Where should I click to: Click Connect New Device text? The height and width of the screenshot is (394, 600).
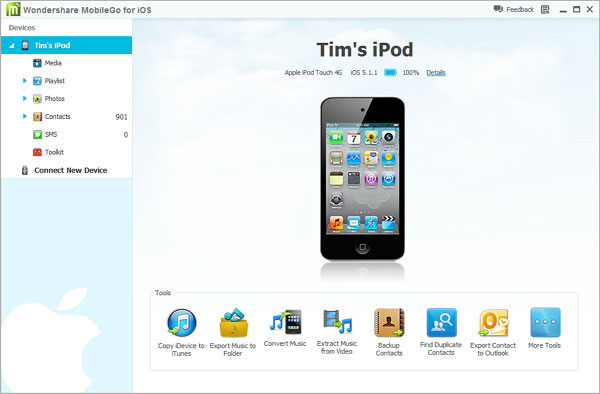(71, 170)
